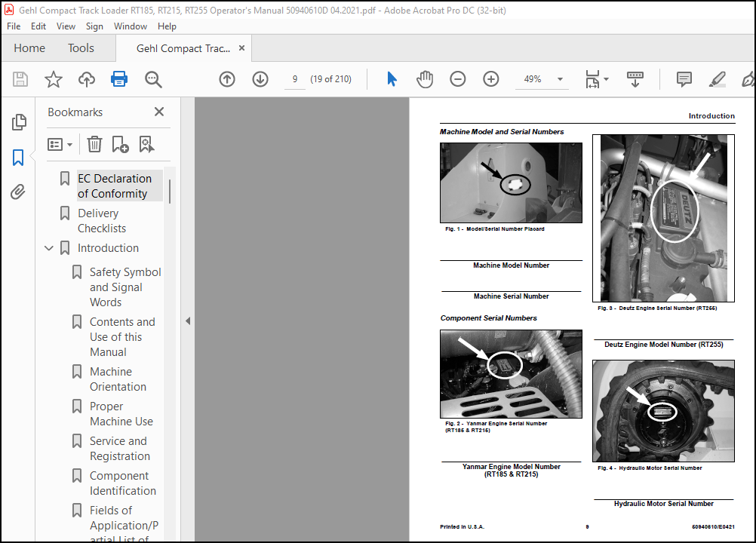Viewport: 756px width, 543px height.
Task: Activate the hand pan tool
Action: [425, 79]
